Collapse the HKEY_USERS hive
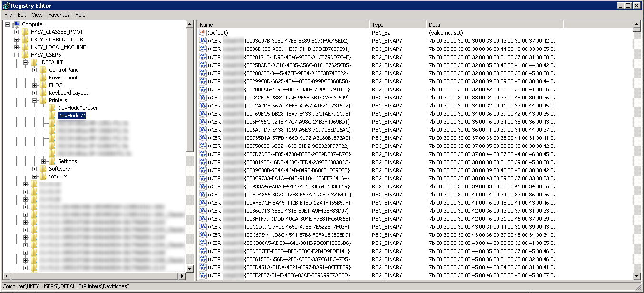 tap(17, 55)
